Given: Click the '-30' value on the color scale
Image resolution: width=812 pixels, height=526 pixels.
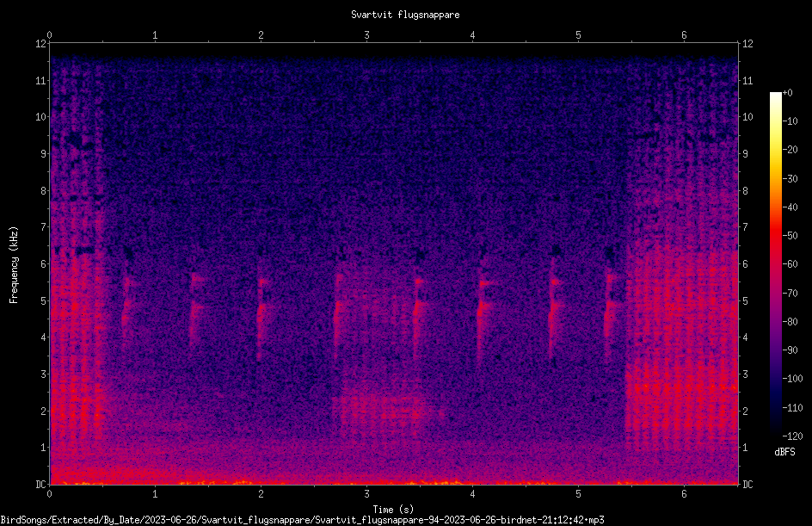Looking at the screenshot, I should click(790, 179).
